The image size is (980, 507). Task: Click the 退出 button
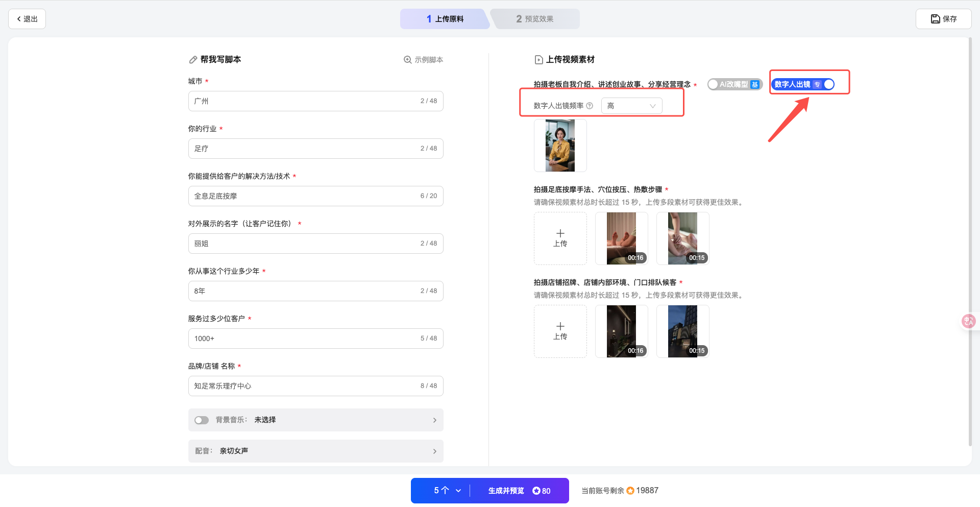(x=27, y=19)
